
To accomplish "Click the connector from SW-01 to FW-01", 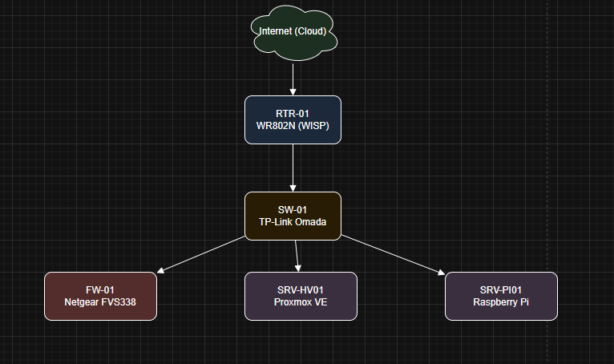I will click(x=201, y=254).
